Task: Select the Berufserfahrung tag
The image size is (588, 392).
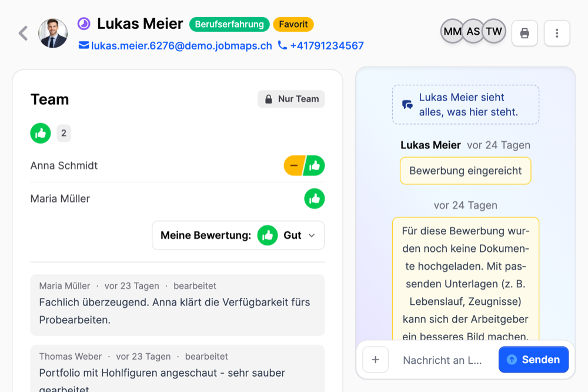Action: pyautogui.click(x=229, y=24)
